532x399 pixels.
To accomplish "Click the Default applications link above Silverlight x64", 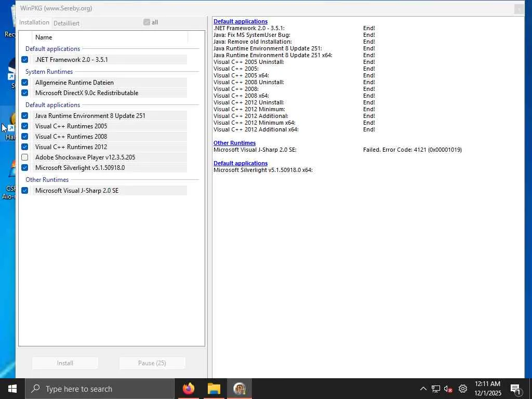I will [x=241, y=163].
